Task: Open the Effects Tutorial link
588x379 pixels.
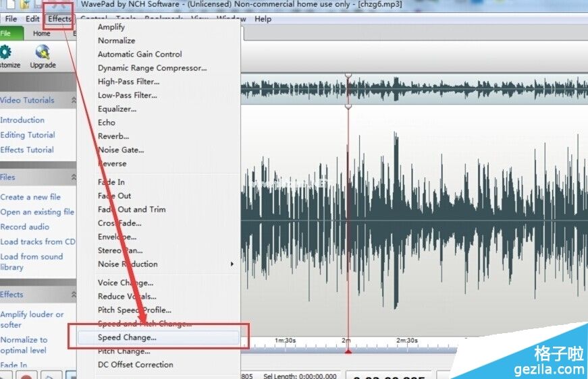Action: tap(27, 150)
